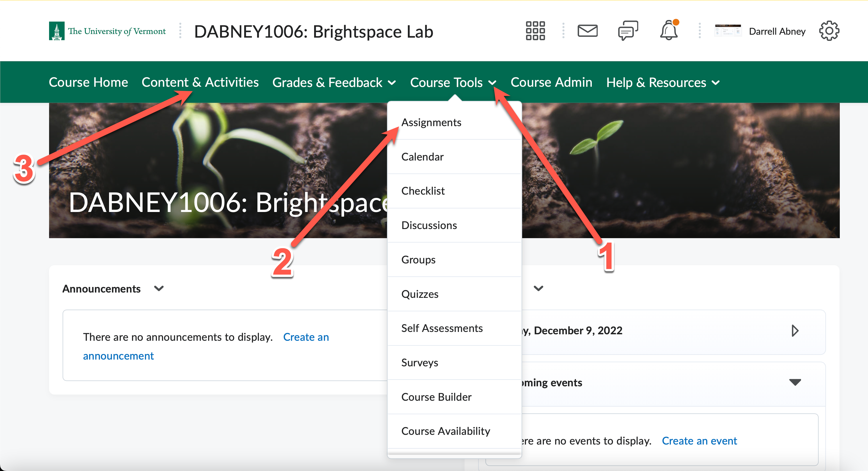The width and height of the screenshot is (868, 471).
Task: Select Course Builder from the menu
Action: tap(454, 397)
